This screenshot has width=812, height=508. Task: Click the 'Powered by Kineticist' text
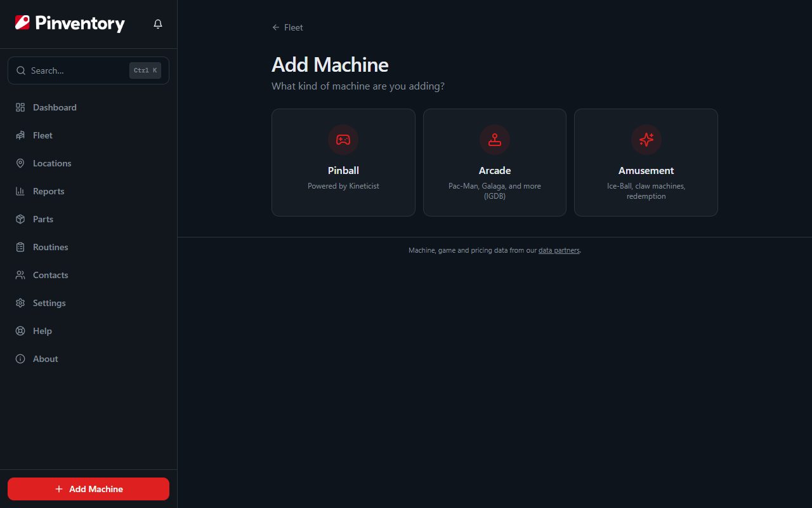tap(343, 186)
